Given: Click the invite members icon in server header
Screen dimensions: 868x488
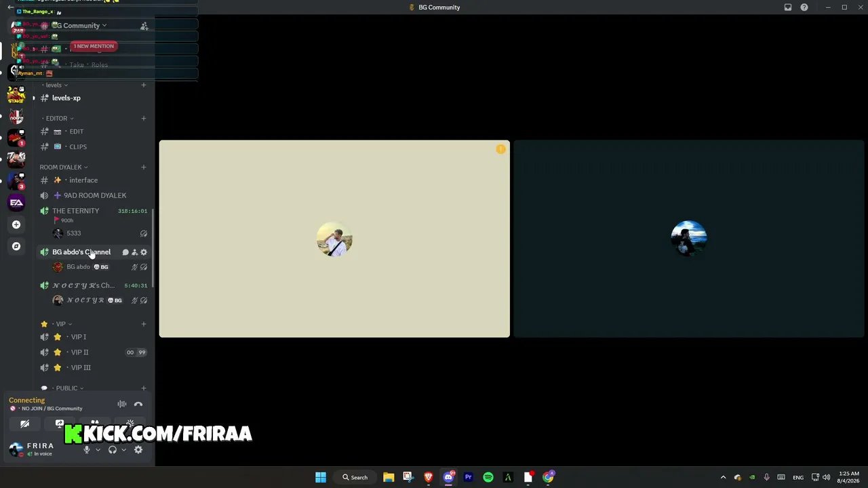Looking at the screenshot, I should pyautogui.click(x=144, y=26).
